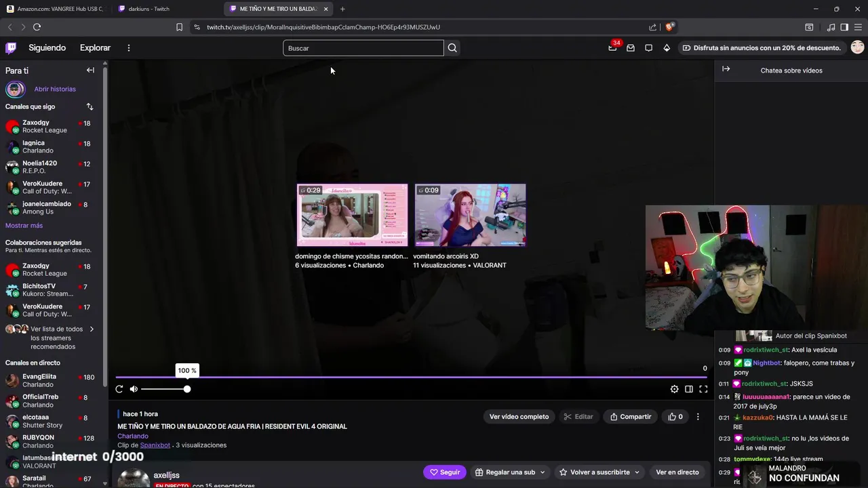The image size is (868, 488).
Task: Click the Spanixbot clip author link
Action: pos(155,445)
